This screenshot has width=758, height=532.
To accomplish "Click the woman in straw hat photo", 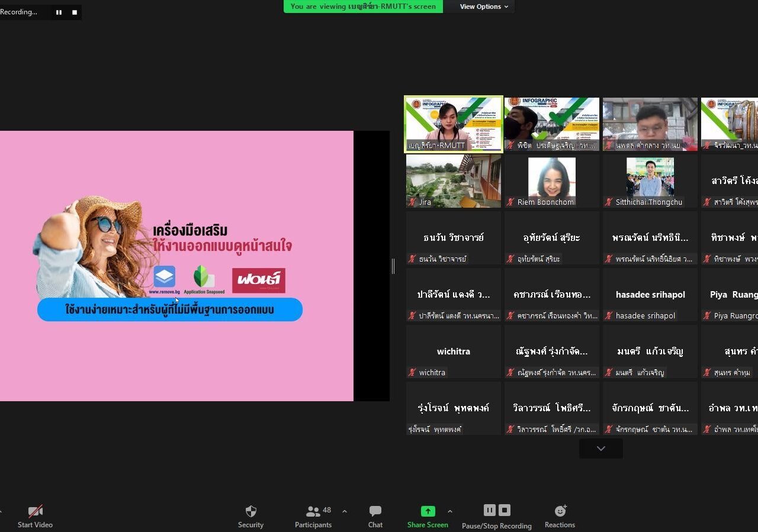I will [x=92, y=247].
